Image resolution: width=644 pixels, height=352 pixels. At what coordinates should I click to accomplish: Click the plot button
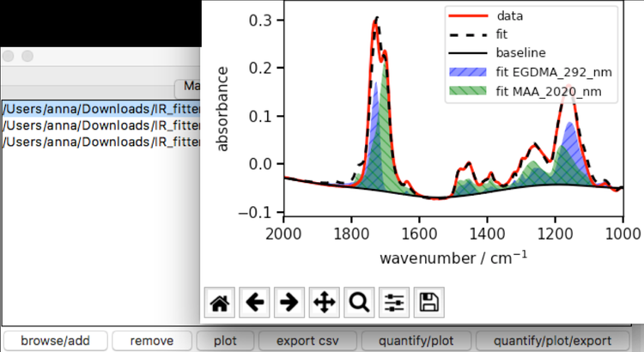tap(225, 341)
